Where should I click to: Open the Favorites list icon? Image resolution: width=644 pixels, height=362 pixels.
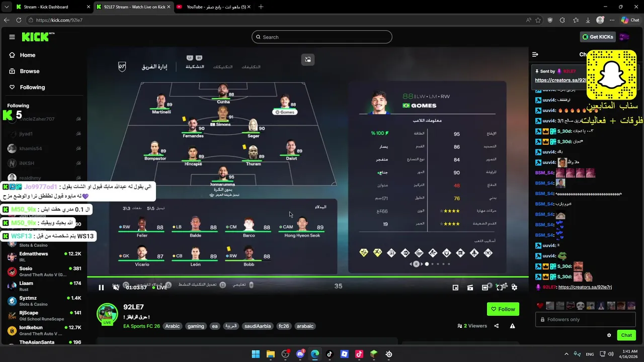(x=576, y=20)
